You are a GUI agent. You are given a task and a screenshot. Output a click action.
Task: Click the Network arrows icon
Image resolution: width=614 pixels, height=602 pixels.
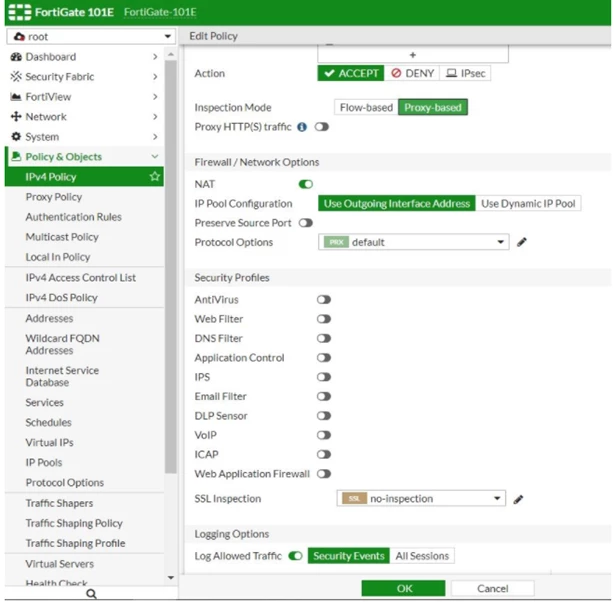pyautogui.click(x=16, y=116)
